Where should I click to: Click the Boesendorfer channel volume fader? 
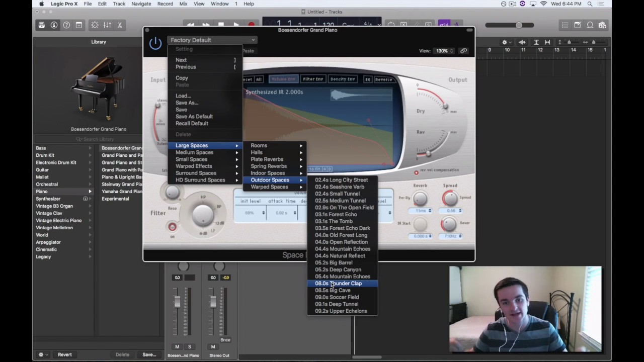tap(177, 302)
